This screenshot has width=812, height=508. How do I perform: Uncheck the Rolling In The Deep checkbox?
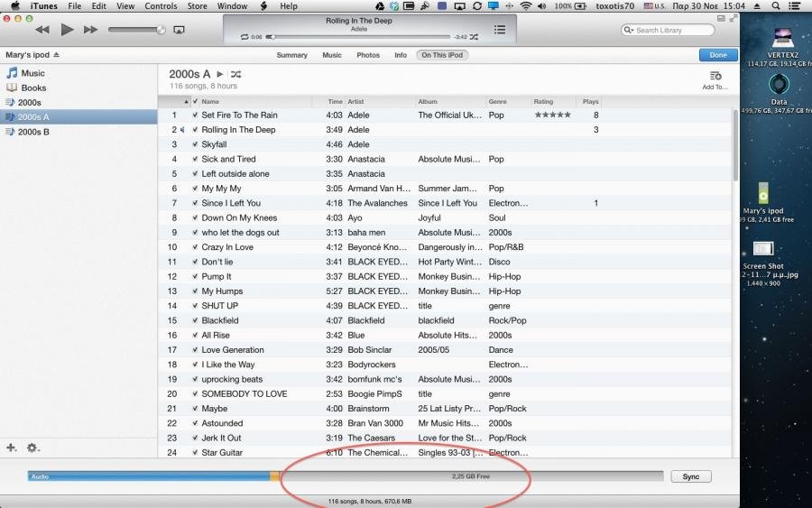(x=195, y=129)
